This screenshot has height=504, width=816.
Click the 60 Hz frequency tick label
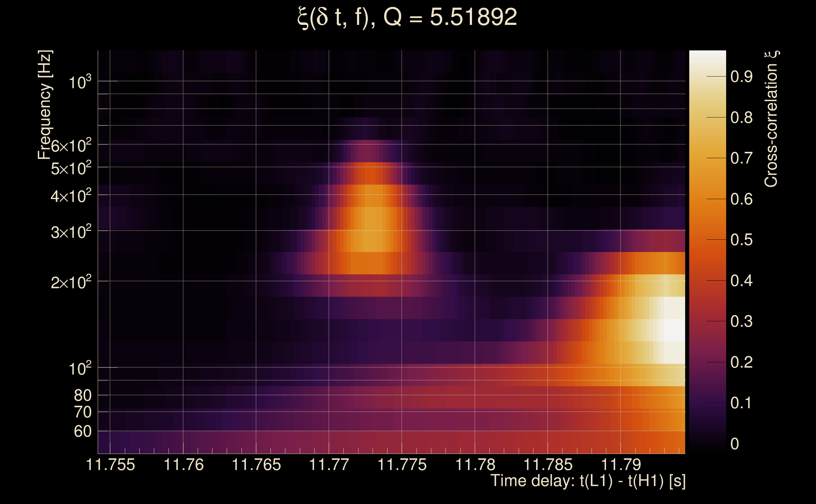(82, 432)
